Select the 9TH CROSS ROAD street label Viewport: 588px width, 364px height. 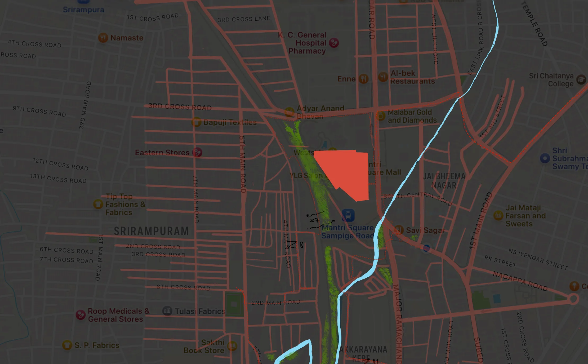(x=39, y=111)
